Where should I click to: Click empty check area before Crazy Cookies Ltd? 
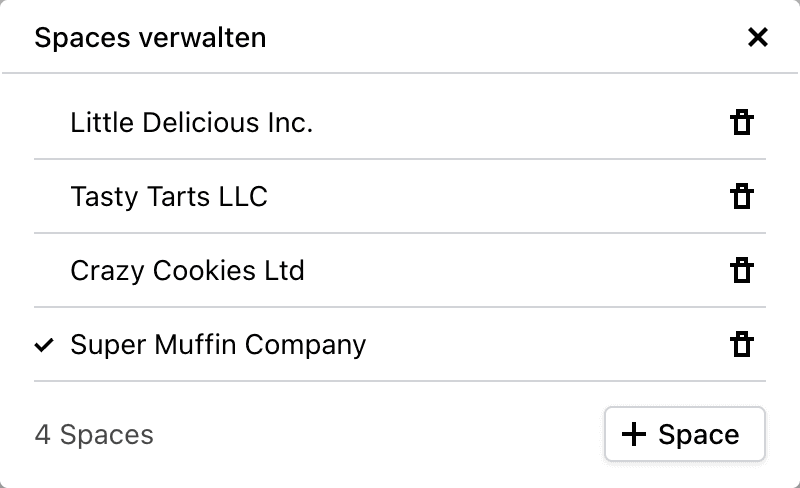click(43, 271)
